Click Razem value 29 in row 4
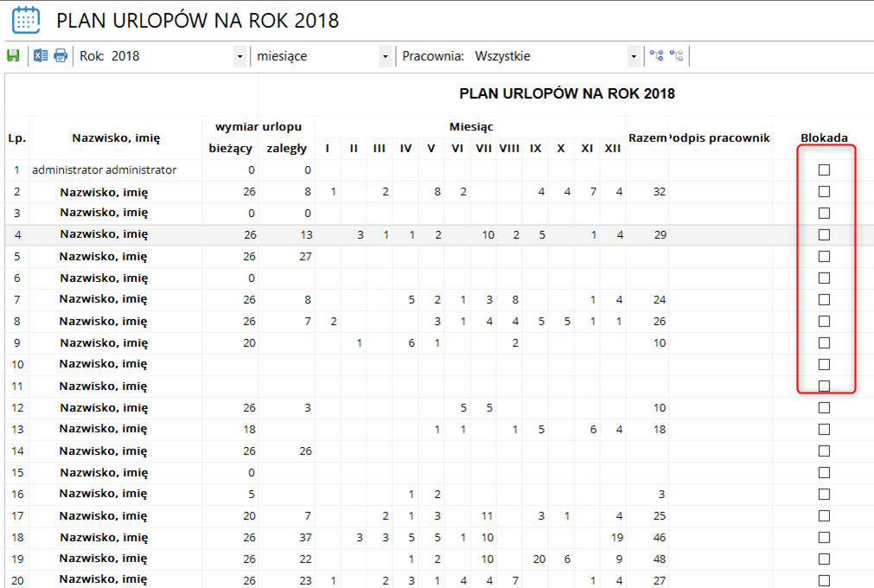Screen dimensions: 874x588 (x=660, y=234)
